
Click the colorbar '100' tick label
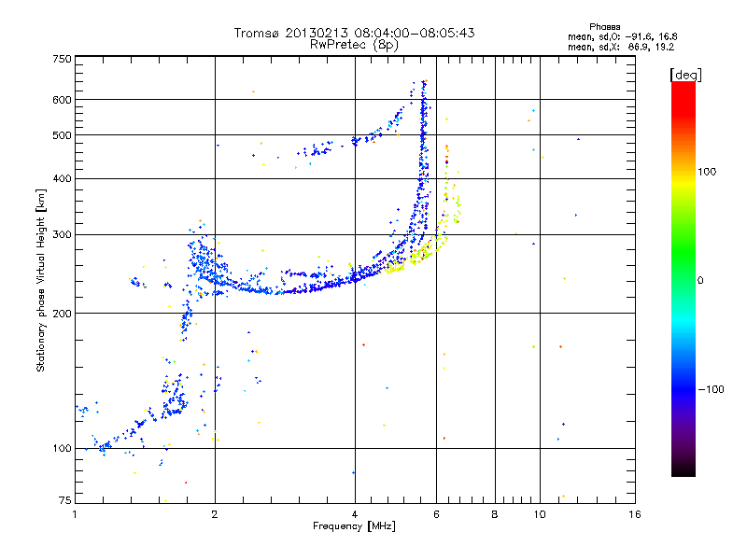pyautogui.click(x=707, y=172)
